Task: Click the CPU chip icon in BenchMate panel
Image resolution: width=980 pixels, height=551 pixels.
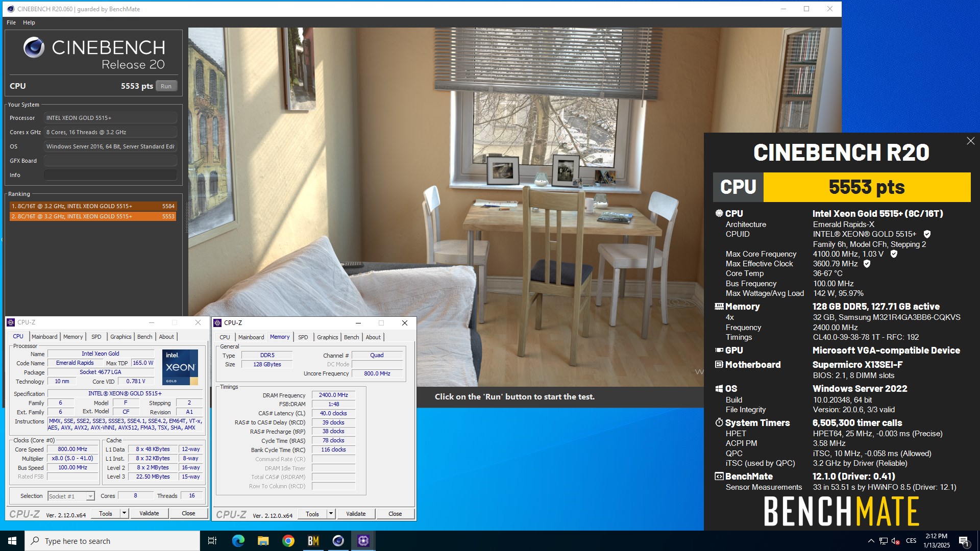Action: click(x=719, y=213)
